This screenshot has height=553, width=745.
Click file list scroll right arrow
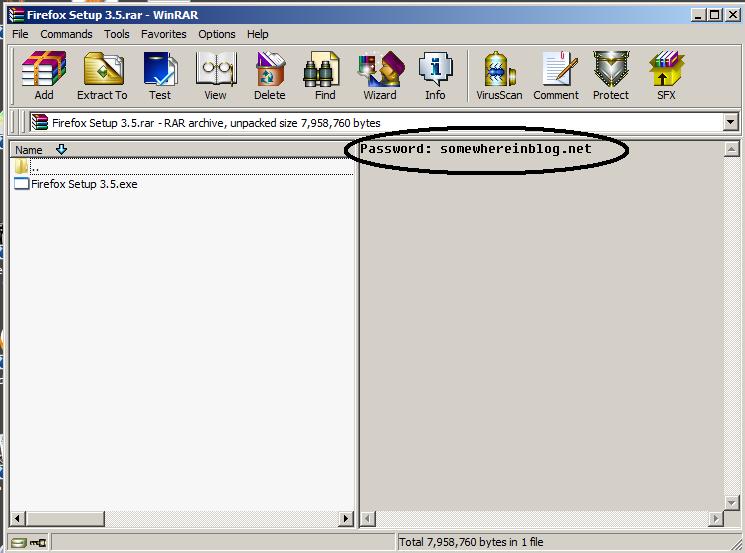point(346,518)
